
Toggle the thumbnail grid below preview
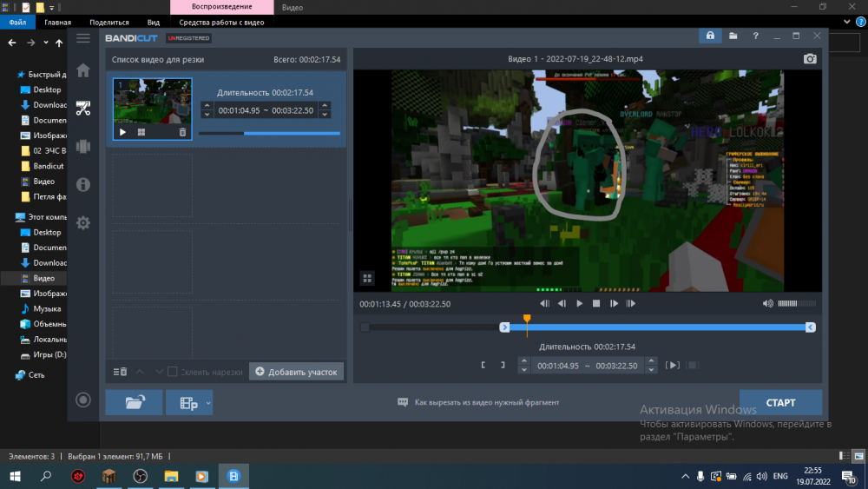tap(367, 278)
